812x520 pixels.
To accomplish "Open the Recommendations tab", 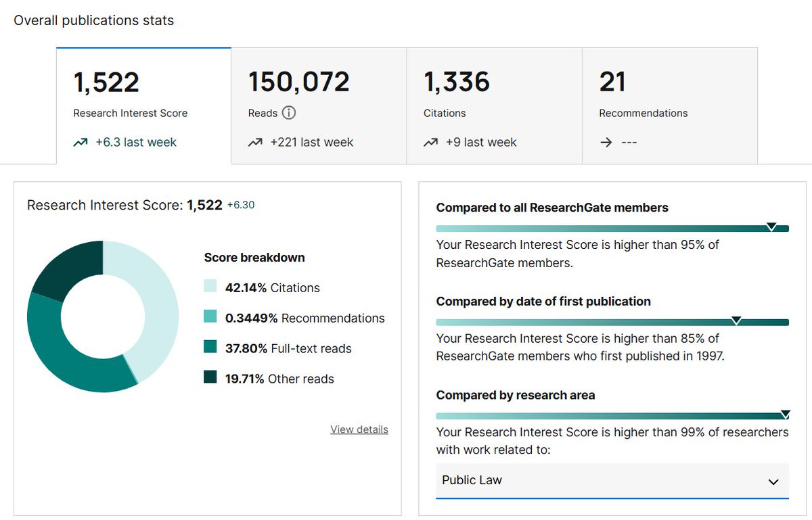I will click(x=670, y=105).
